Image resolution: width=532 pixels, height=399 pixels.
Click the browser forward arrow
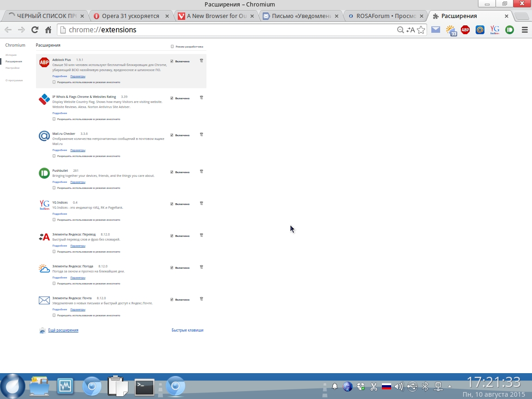click(21, 30)
